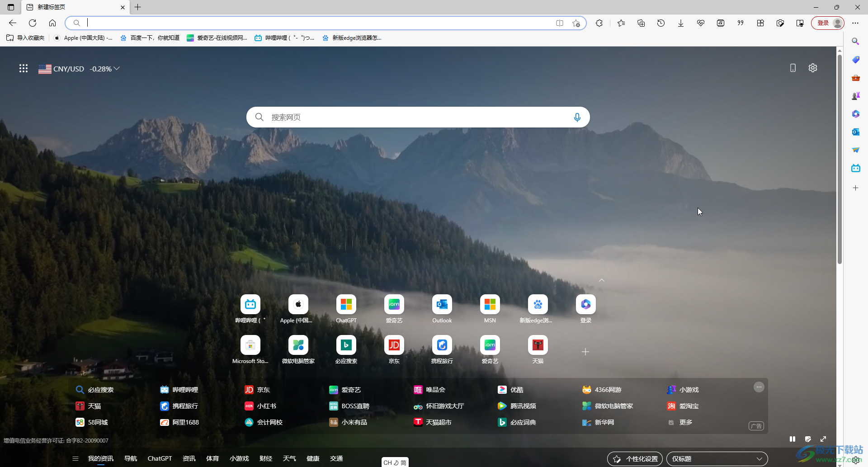This screenshot has width=868, height=467.
Task: Open the feed hamburger menu
Action: coord(75,458)
